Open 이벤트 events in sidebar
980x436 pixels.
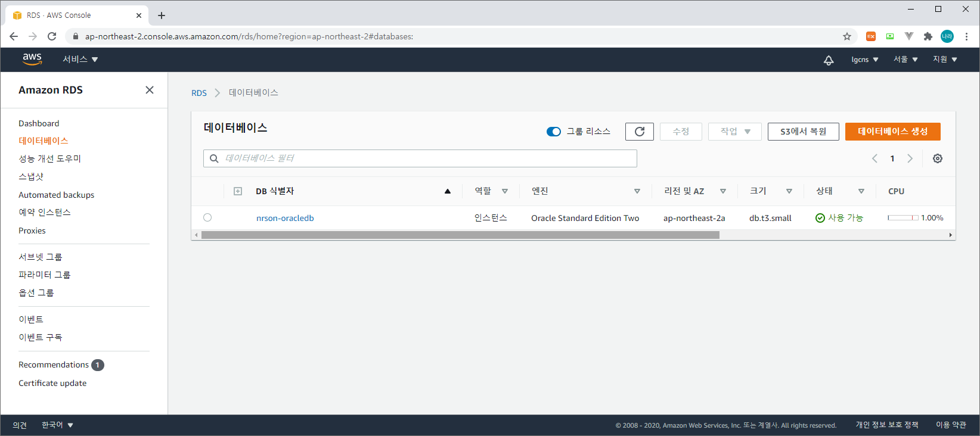31,319
